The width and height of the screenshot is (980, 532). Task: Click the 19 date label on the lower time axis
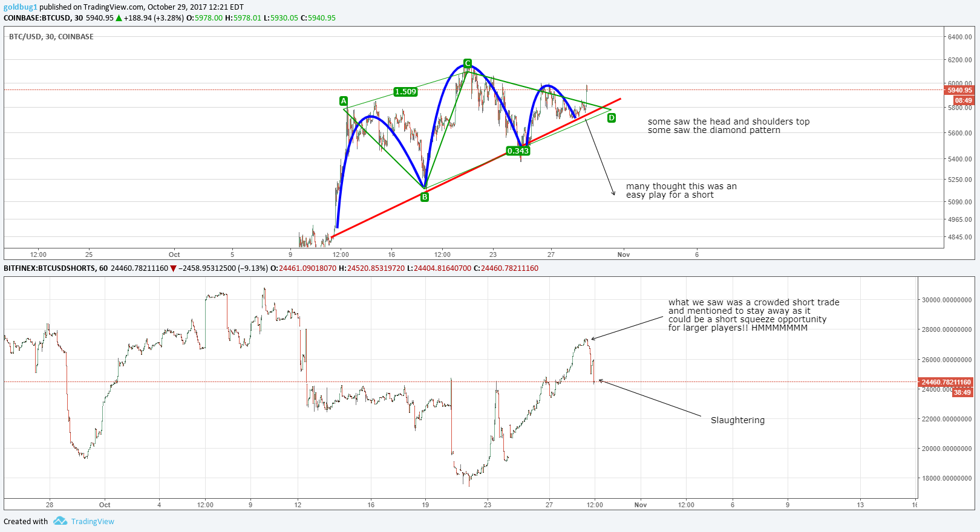425,505
